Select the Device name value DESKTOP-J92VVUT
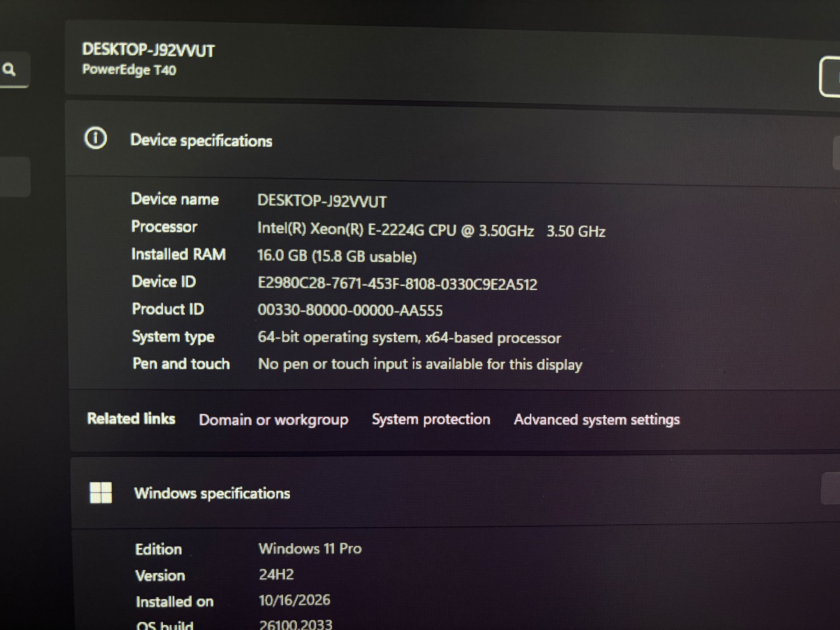Screen dimensions: 840x630 [x=322, y=201]
